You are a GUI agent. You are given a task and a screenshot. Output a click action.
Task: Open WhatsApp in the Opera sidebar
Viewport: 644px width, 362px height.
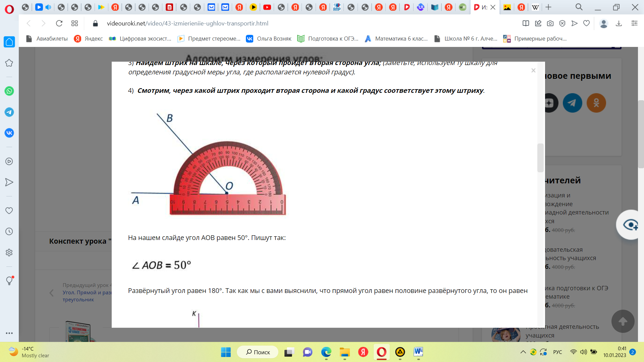(9, 91)
